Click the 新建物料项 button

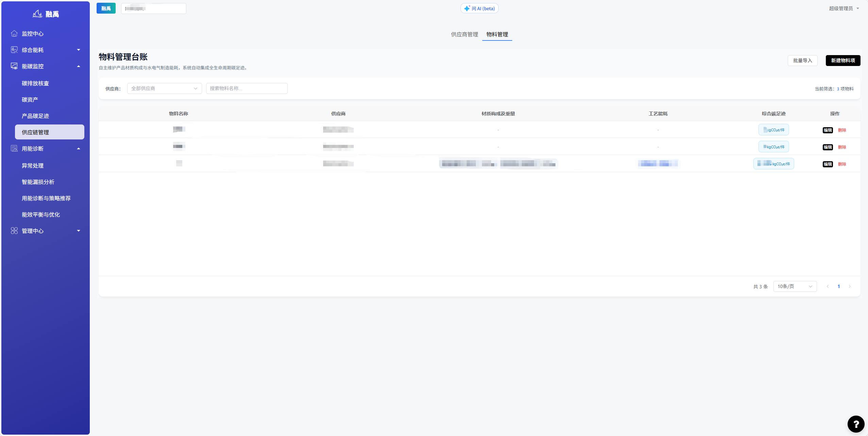[843, 61]
